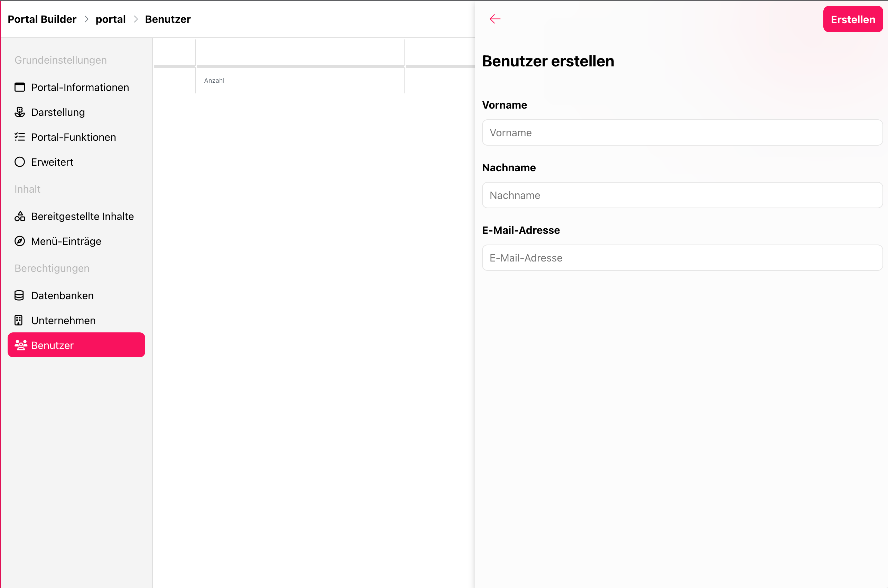This screenshot has width=888, height=588.
Task: Open the Darstellung section
Action: [x=76, y=112]
